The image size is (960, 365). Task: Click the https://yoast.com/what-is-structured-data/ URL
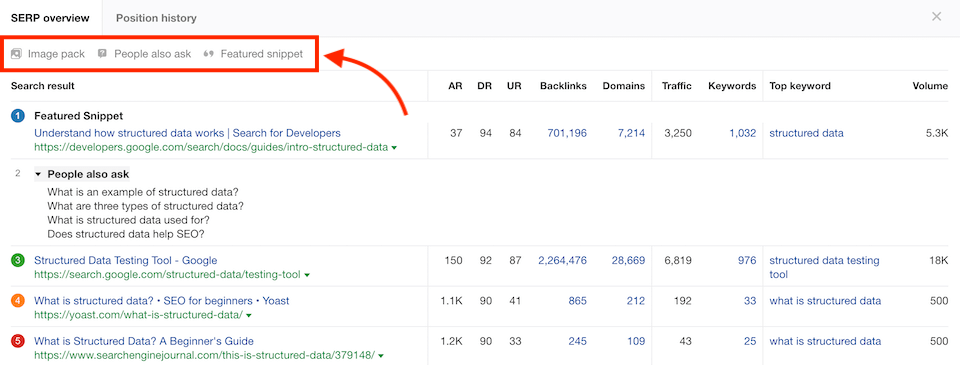pyautogui.click(x=138, y=315)
